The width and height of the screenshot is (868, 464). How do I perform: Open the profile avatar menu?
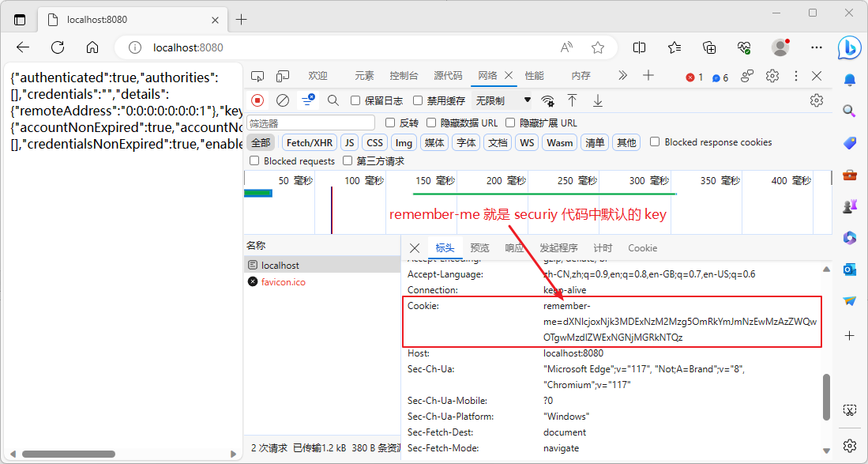pyautogui.click(x=780, y=47)
